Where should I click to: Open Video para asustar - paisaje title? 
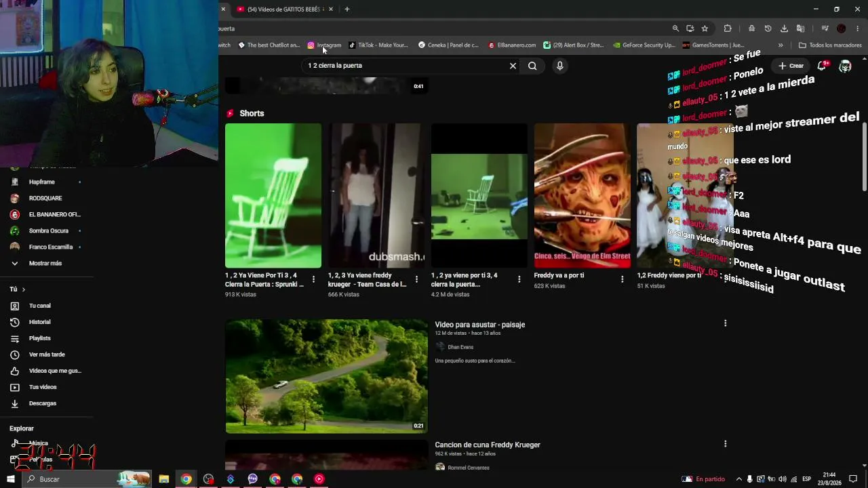480,325
